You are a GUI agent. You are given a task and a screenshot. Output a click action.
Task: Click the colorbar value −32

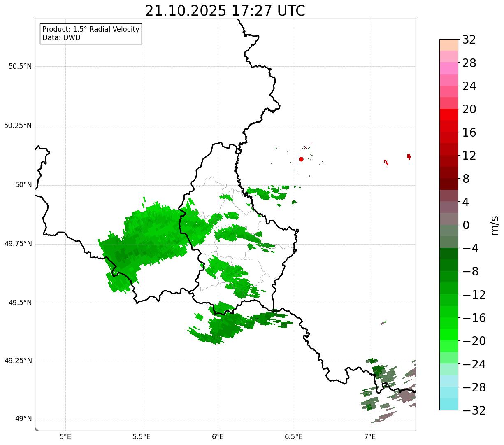click(x=474, y=410)
